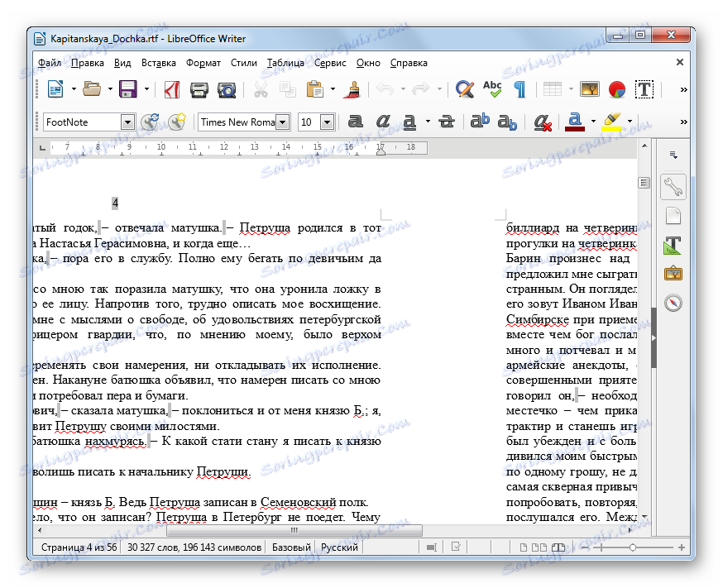The height and width of the screenshot is (588, 723).
Task: Click Clear Direct Formatting icon
Action: (543, 122)
